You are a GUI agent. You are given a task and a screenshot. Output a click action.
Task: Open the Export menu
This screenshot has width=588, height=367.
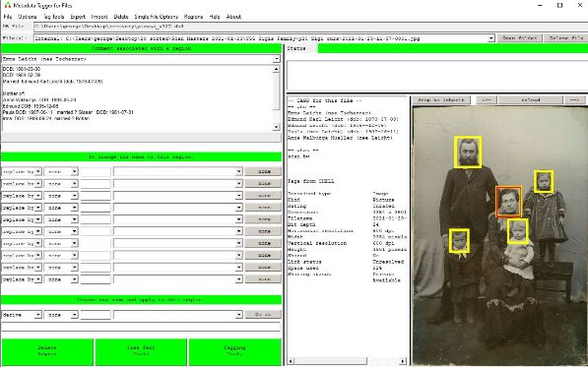(x=78, y=17)
